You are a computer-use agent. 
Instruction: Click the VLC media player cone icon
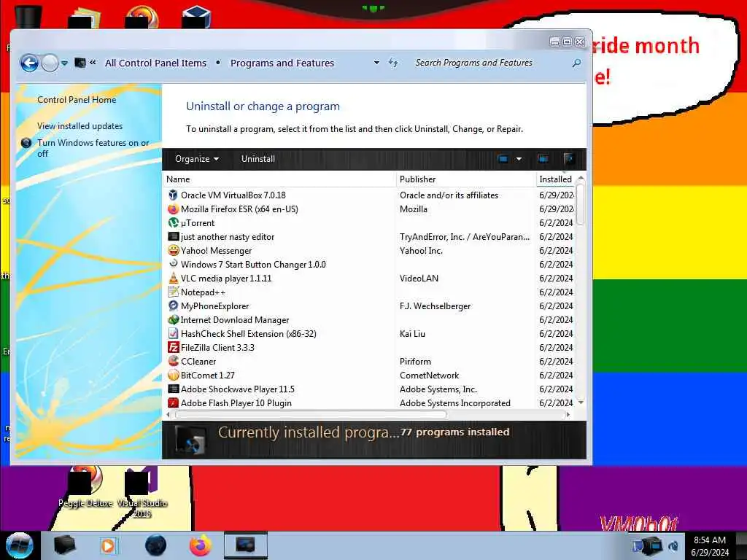[x=173, y=278]
